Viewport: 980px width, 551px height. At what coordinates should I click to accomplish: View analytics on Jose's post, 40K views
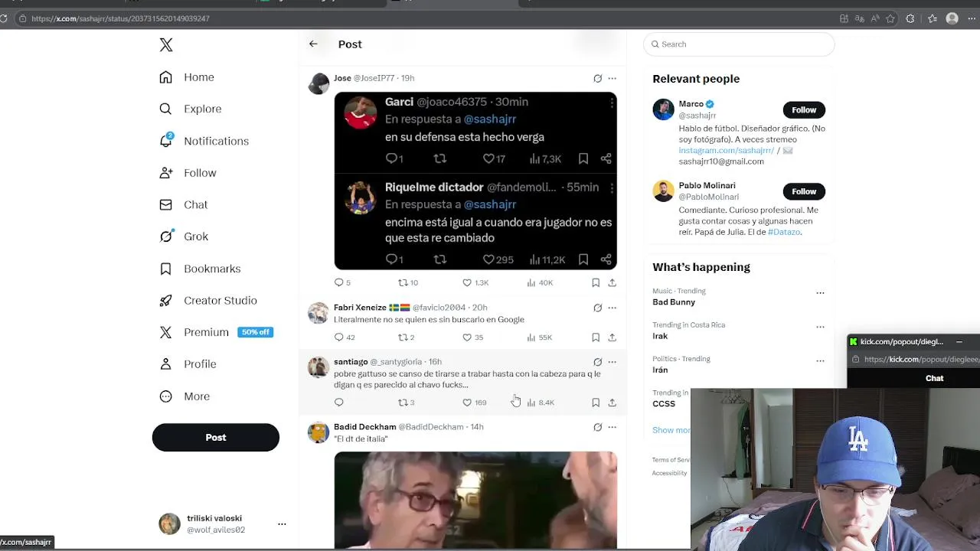(x=540, y=282)
